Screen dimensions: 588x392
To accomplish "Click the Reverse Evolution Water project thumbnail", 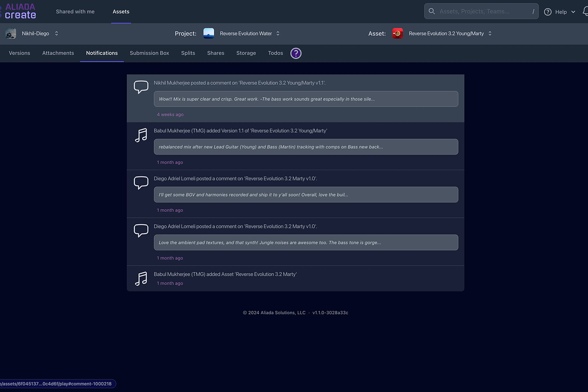I will coord(209,34).
